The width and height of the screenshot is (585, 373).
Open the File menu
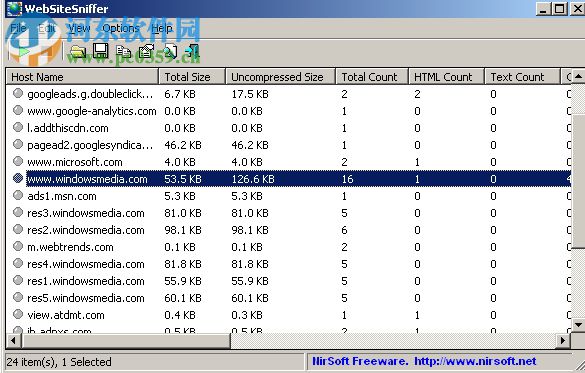click(x=18, y=28)
